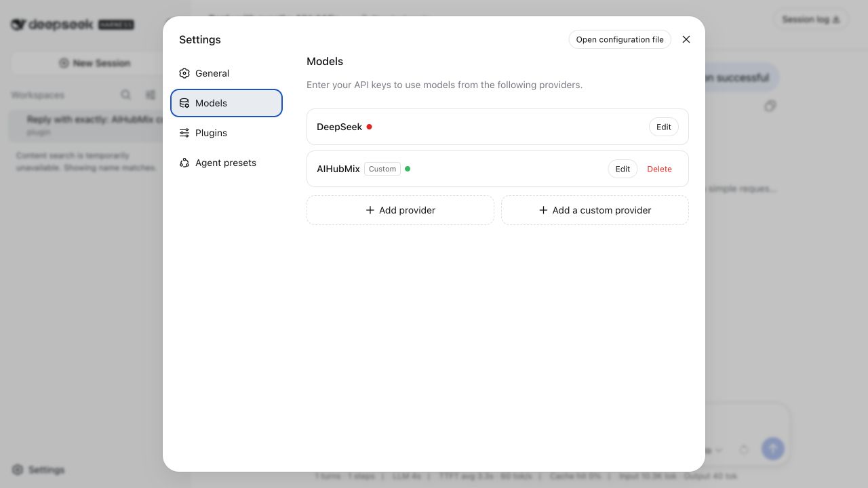Click the Custom badge beside AIHubMix

(x=382, y=169)
